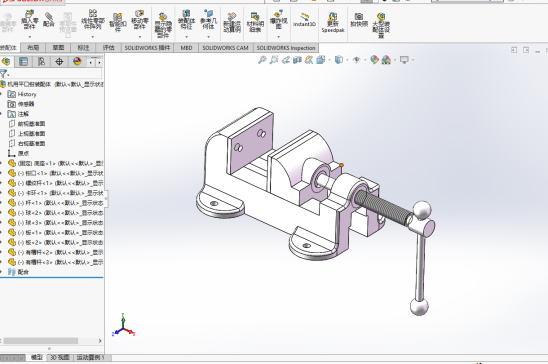Viewport: 548px width, 364px height.
Task: Click the Section View icon
Action: pos(297,60)
